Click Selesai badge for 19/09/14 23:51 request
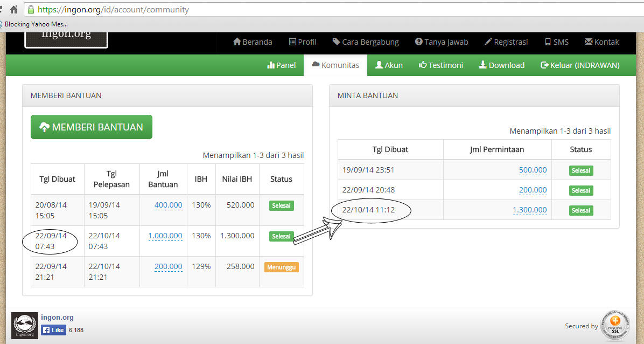644x344 pixels. 581,171
